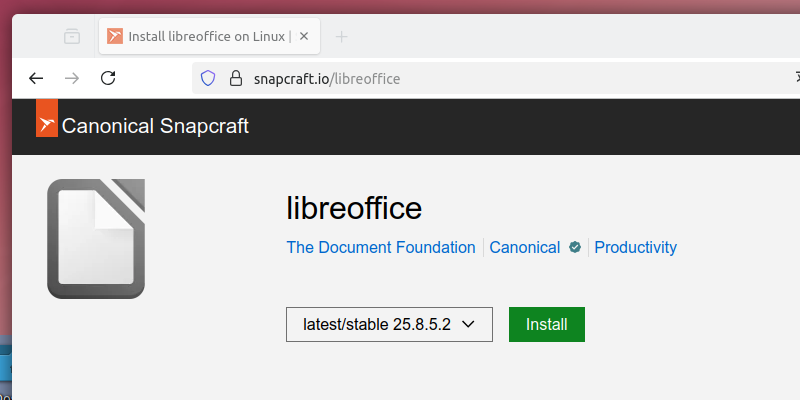Go to Canonical Snapcraft home
800x400 pixels.
[x=155, y=126]
